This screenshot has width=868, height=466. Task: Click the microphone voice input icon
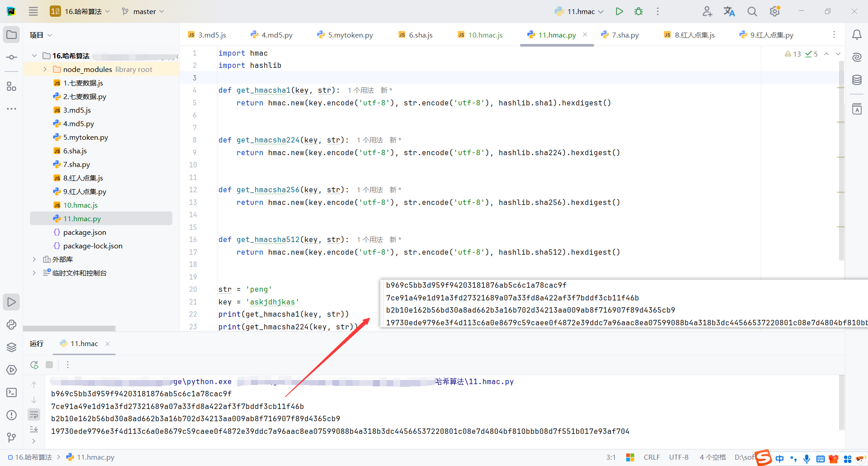click(x=807, y=459)
